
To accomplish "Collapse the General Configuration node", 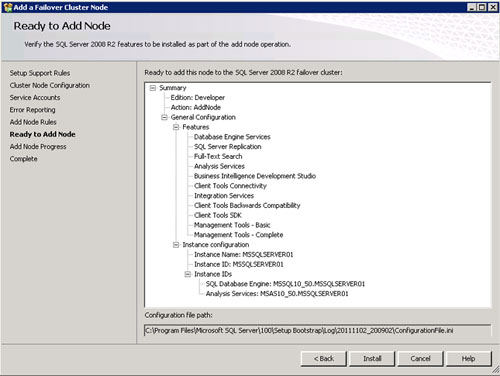I will point(164,117).
